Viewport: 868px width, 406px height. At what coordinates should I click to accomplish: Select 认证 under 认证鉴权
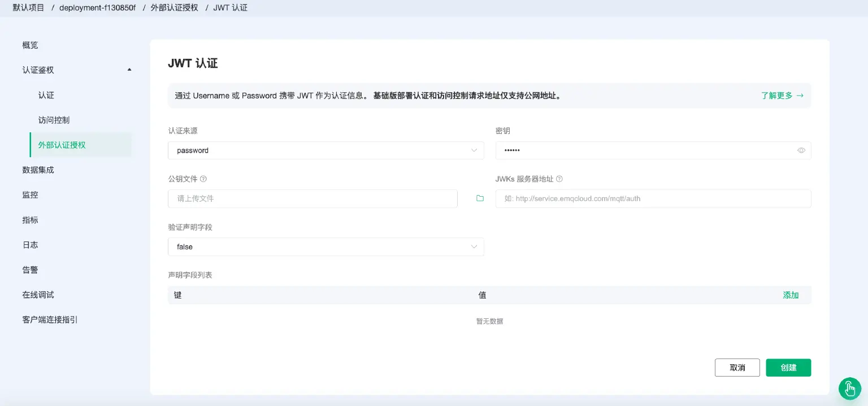coord(46,95)
